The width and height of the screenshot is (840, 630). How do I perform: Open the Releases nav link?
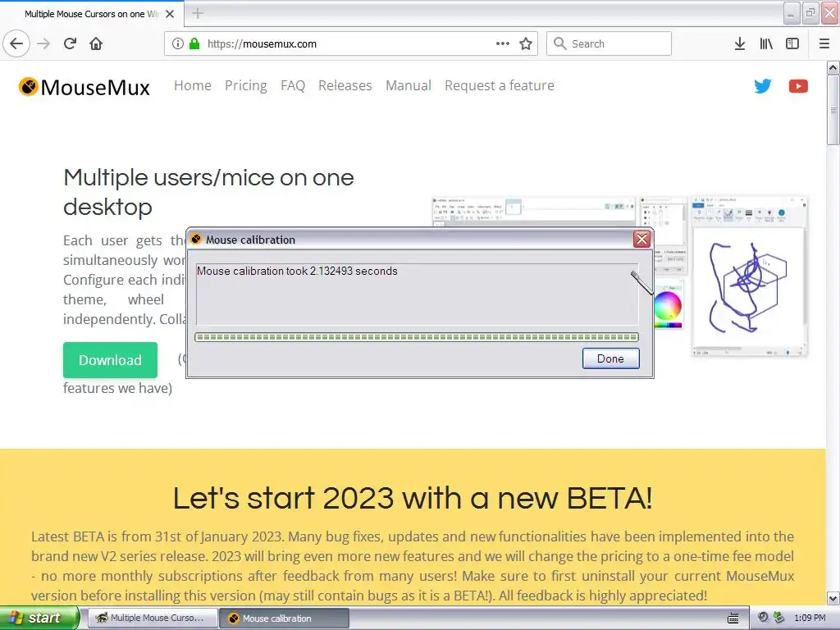[345, 85]
